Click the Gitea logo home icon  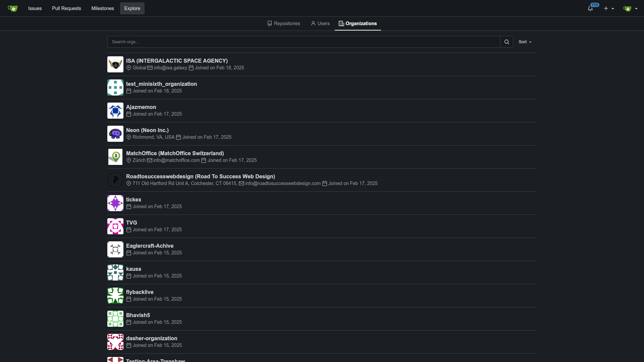click(13, 8)
